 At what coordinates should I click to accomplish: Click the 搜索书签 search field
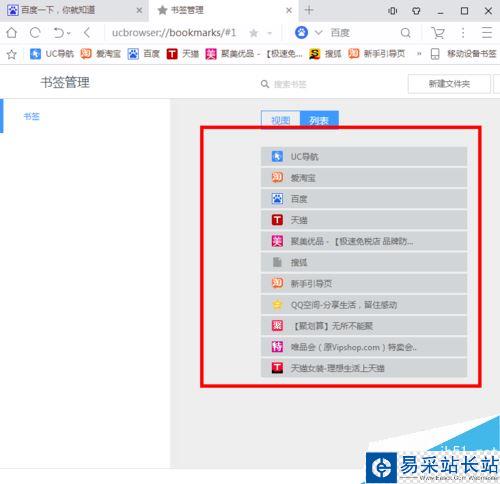pyautogui.click(x=290, y=84)
